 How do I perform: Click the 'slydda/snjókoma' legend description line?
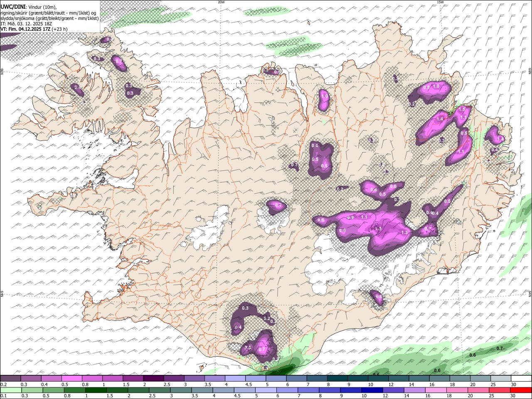(49, 18)
